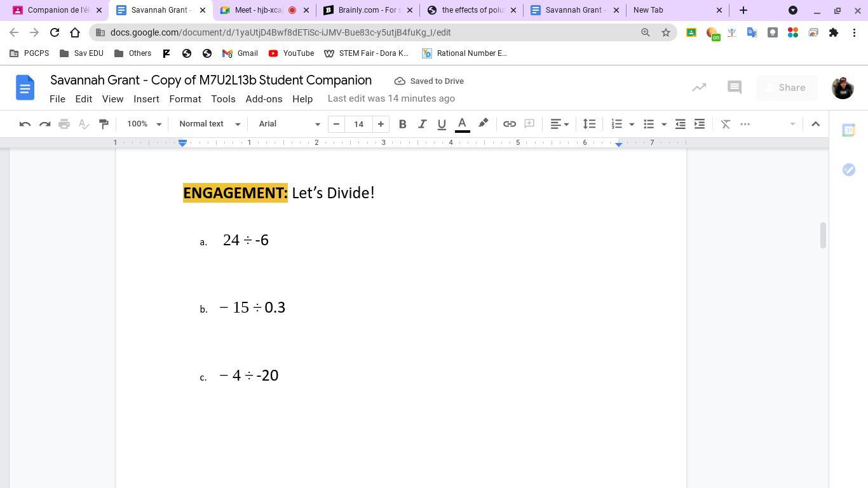Expand numbered list style options
Image resolution: width=868 pixels, height=488 pixels.
(632, 124)
